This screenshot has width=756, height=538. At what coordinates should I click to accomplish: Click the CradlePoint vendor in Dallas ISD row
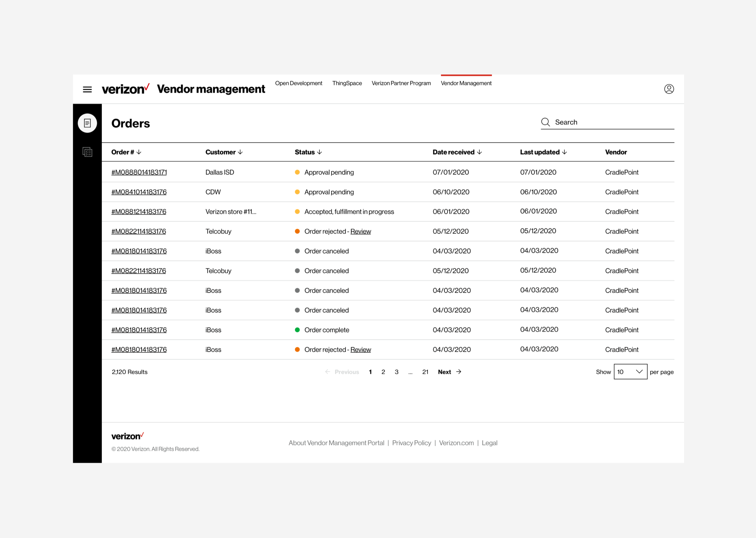point(622,172)
